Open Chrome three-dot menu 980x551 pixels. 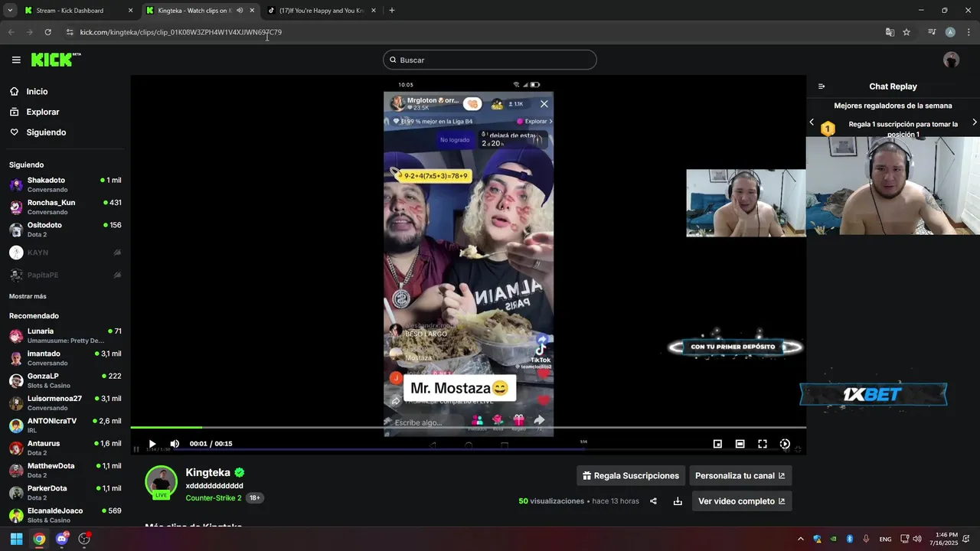[969, 32]
